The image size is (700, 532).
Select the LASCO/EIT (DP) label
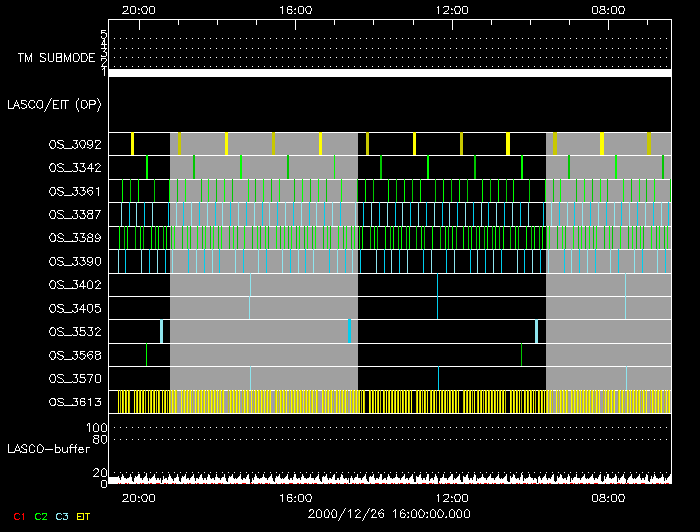coord(54,104)
